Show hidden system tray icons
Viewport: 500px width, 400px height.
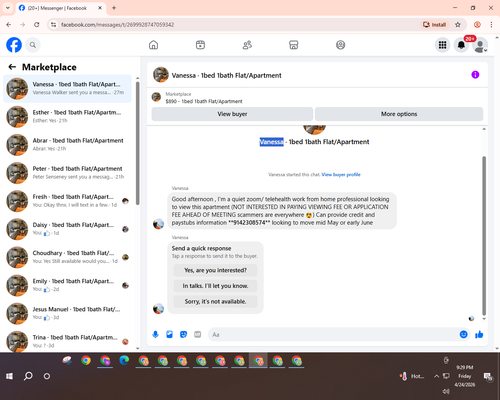(x=436, y=376)
